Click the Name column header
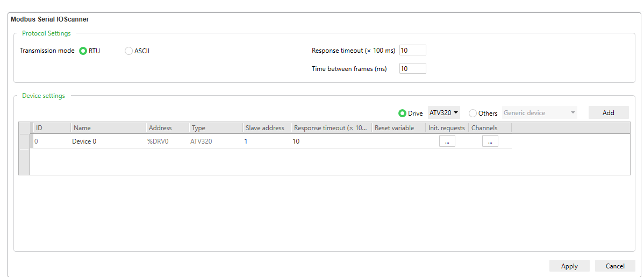 click(x=109, y=128)
